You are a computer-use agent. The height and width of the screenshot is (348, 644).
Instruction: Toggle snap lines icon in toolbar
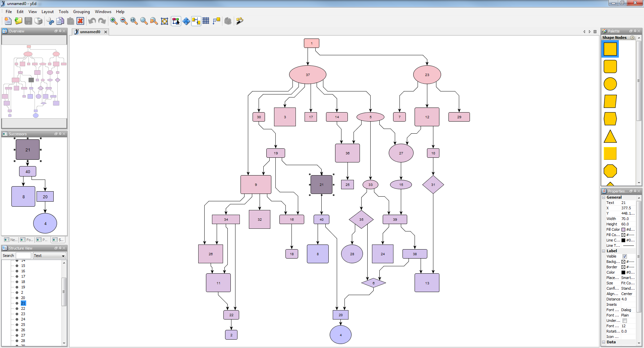(x=196, y=21)
